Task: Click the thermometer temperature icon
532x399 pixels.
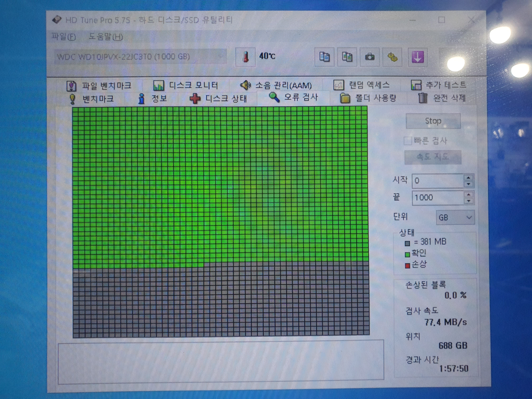Action: 246,57
